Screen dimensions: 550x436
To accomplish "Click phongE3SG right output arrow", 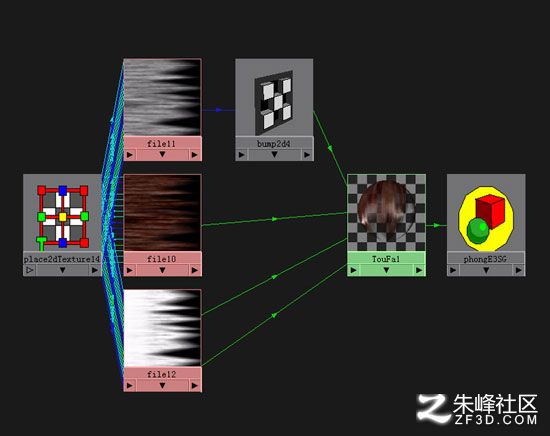I will tap(518, 270).
